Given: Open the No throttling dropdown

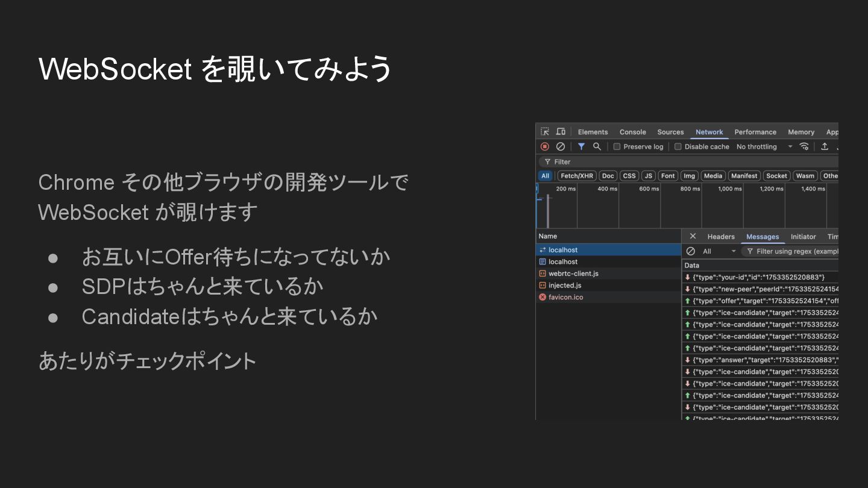Looking at the screenshot, I should (764, 146).
